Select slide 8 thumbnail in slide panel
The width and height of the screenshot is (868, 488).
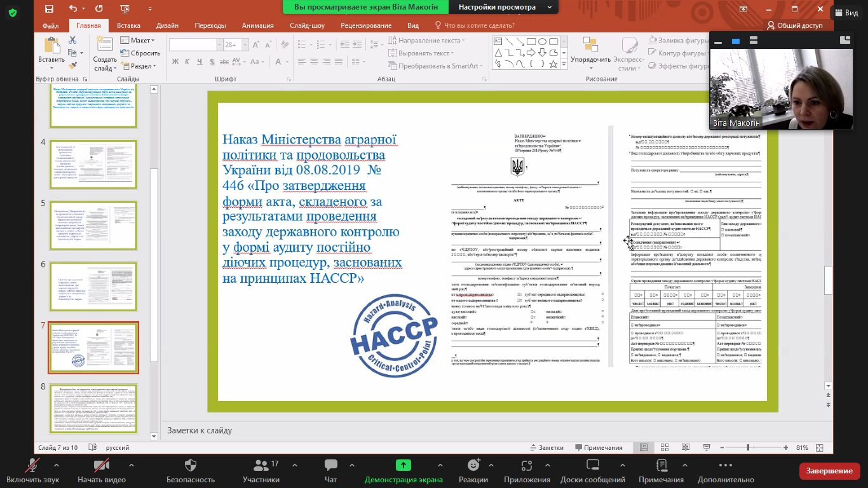coord(93,408)
